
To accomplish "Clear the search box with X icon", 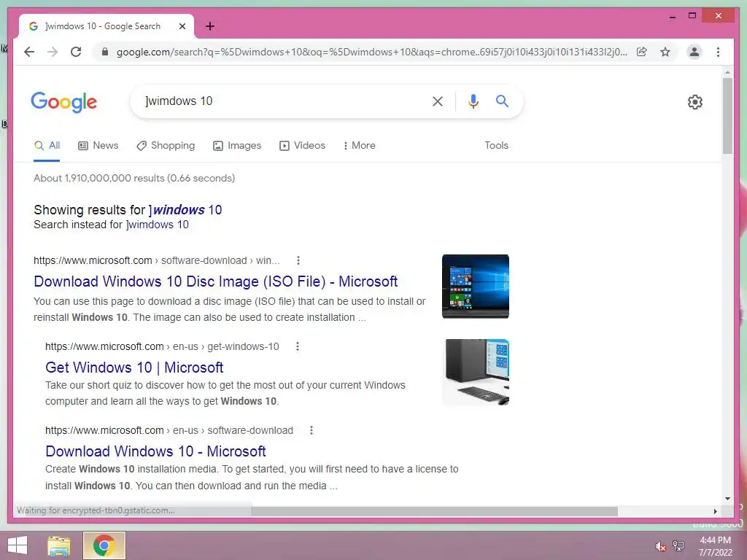I will pyautogui.click(x=438, y=101).
